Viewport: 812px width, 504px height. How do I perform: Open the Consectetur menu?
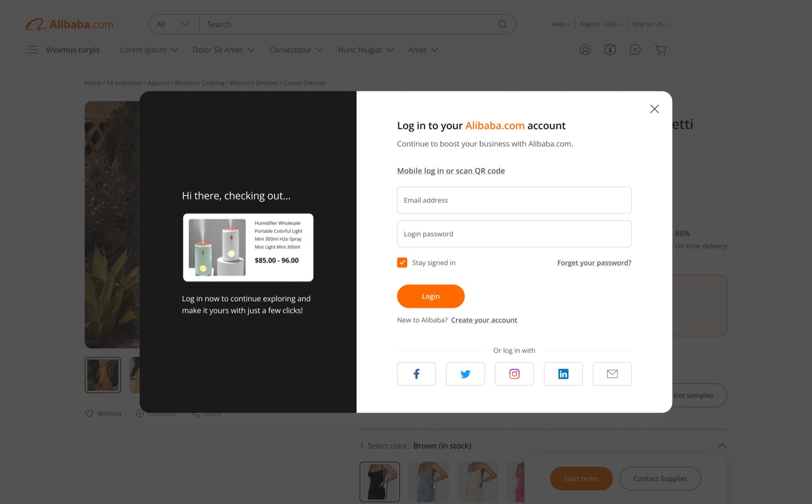click(296, 50)
